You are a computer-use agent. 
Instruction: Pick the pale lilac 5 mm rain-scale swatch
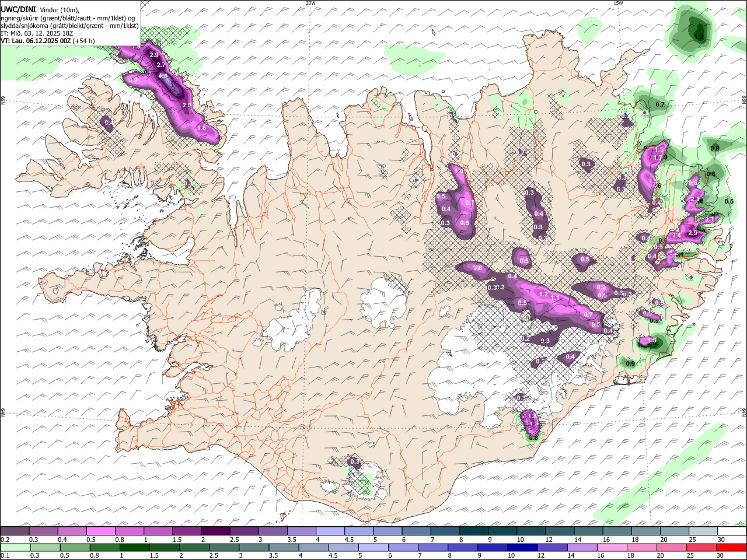point(373,547)
